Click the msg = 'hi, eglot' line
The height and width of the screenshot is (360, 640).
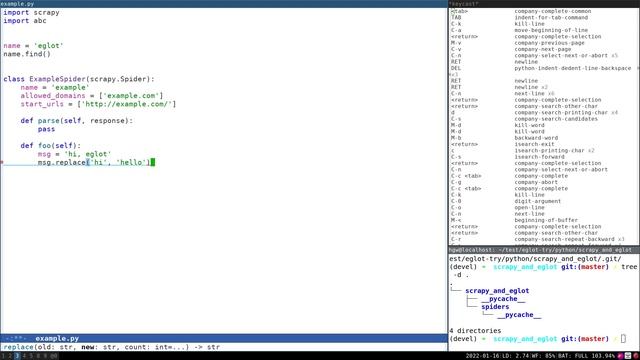pos(74,154)
